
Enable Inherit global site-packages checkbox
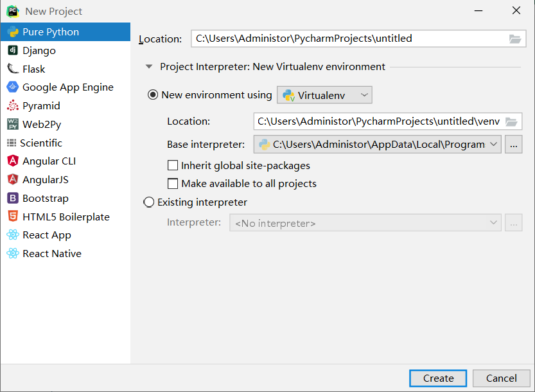point(173,166)
